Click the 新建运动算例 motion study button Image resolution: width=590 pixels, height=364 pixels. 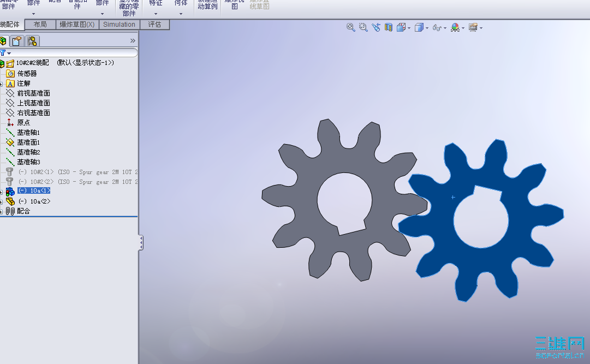pos(208,4)
